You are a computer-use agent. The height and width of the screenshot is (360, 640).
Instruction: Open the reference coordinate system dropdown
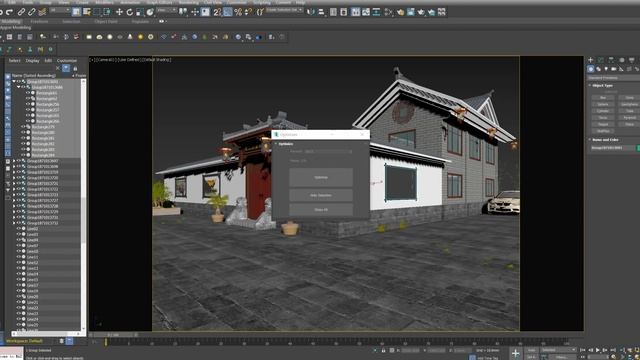coord(167,10)
